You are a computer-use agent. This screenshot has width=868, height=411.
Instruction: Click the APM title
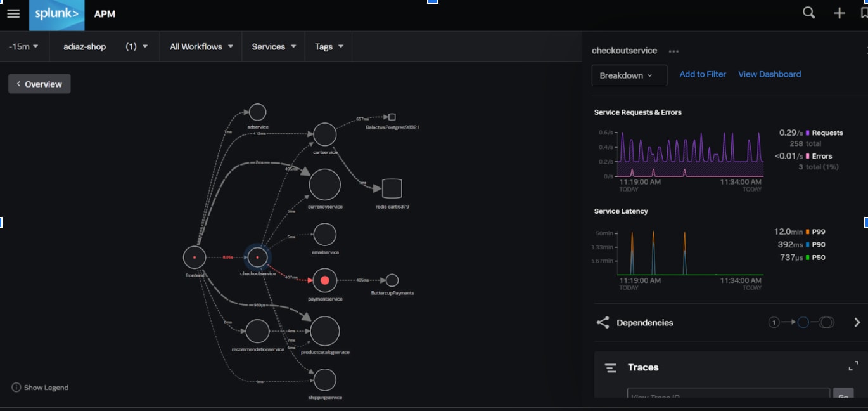pyautogui.click(x=105, y=14)
